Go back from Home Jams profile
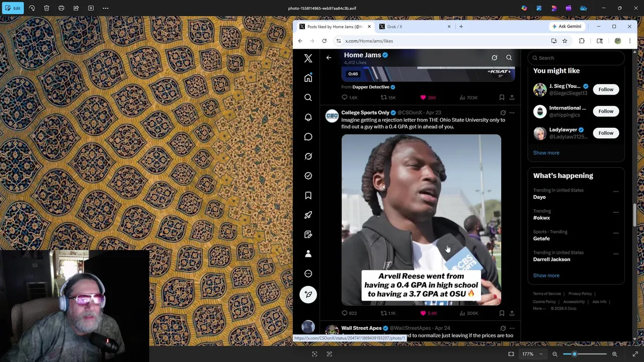 (x=329, y=58)
